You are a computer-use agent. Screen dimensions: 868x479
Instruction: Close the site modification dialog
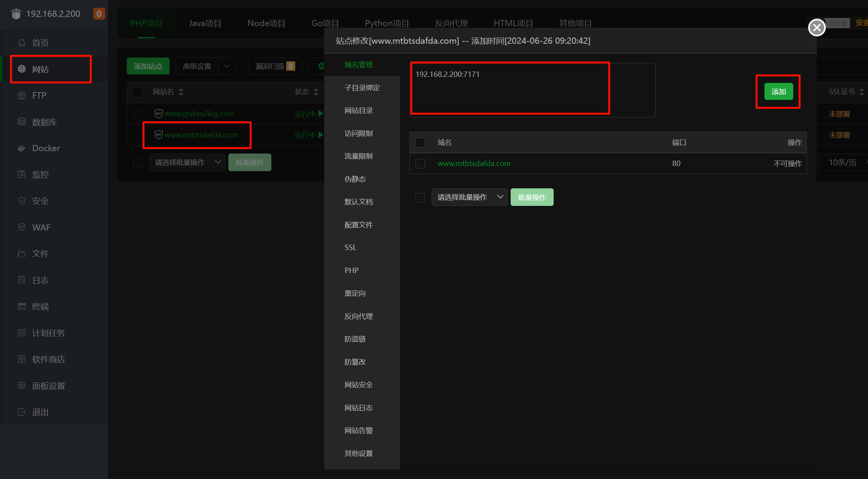click(816, 27)
